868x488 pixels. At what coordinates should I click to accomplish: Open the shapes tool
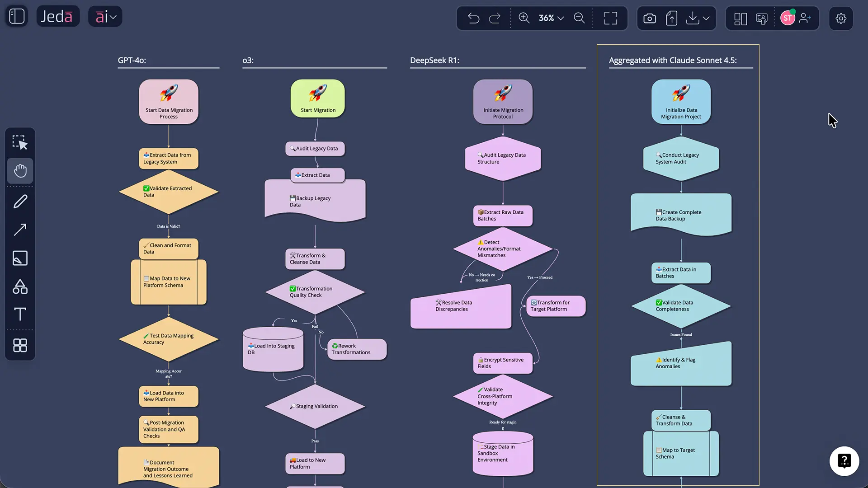point(20,286)
